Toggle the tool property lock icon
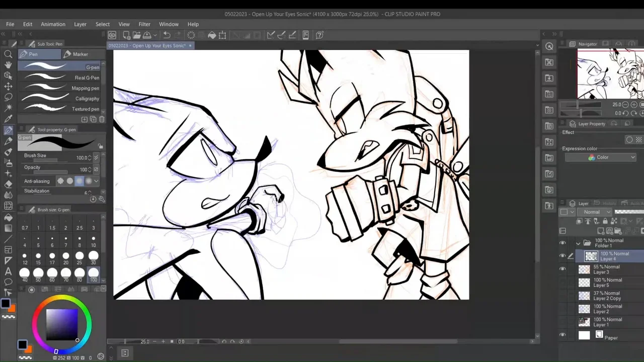 [x=101, y=146]
